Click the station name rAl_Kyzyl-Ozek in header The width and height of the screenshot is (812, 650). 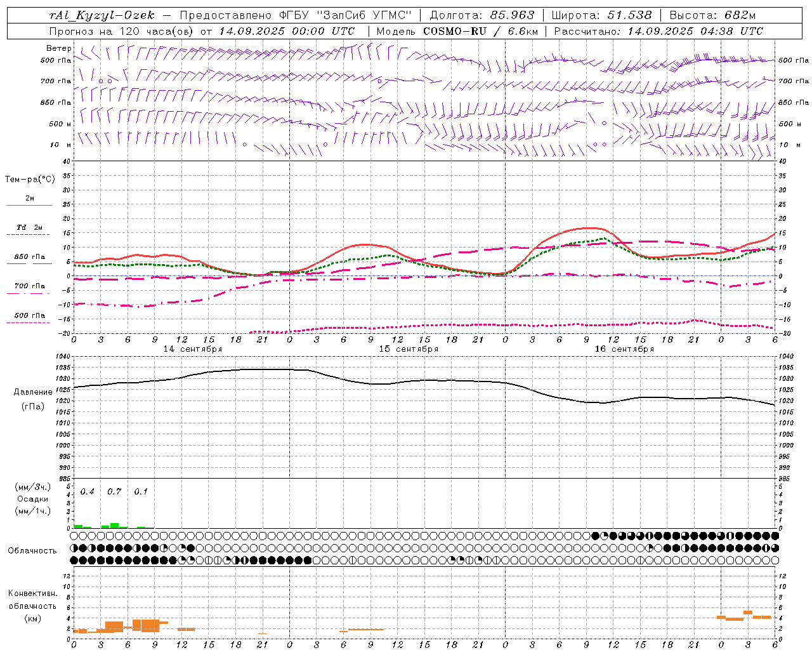click(101, 15)
